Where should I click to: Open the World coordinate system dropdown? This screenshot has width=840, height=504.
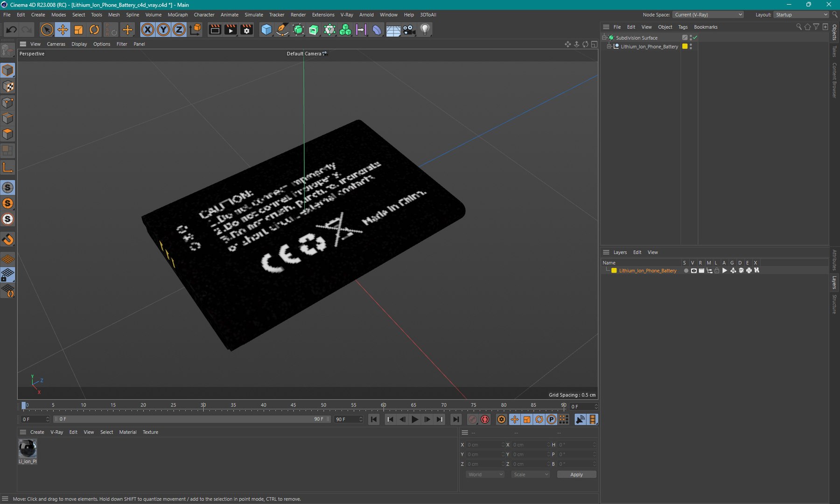[485, 475]
